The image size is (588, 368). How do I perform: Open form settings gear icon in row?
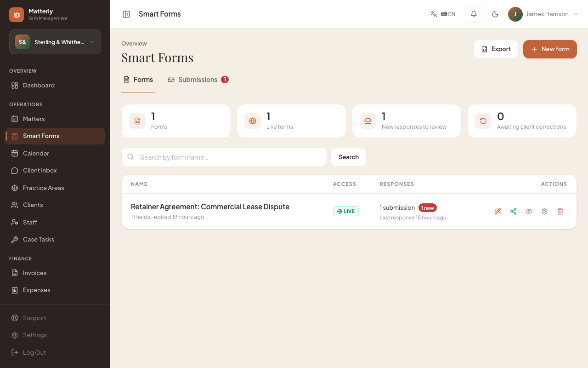544,212
